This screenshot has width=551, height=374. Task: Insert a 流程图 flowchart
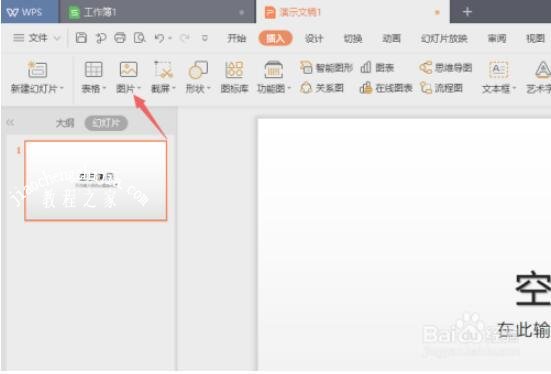[x=441, y=88]
